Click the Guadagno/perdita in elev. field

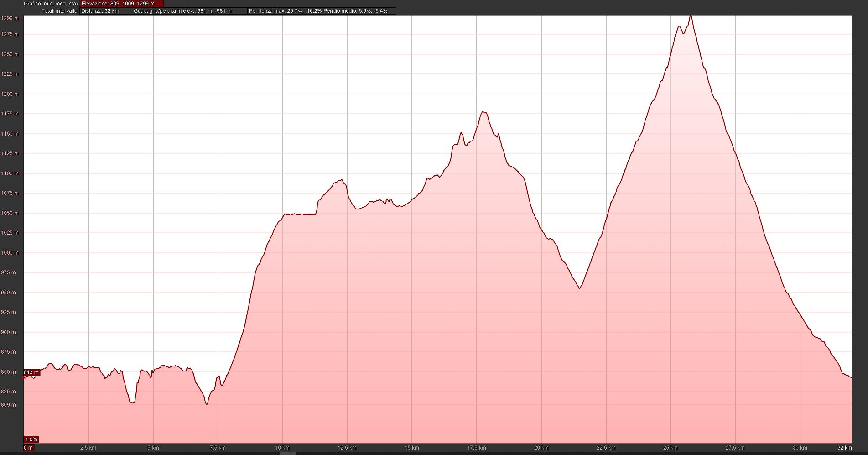[189, 11]
